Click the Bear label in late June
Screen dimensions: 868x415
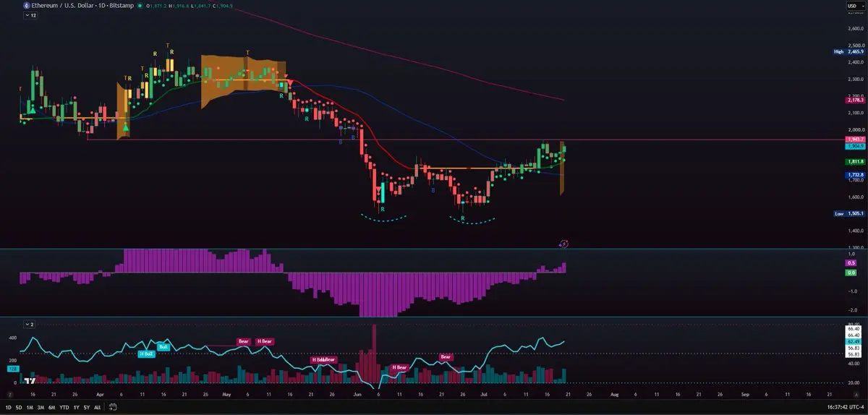click(446, 357)
